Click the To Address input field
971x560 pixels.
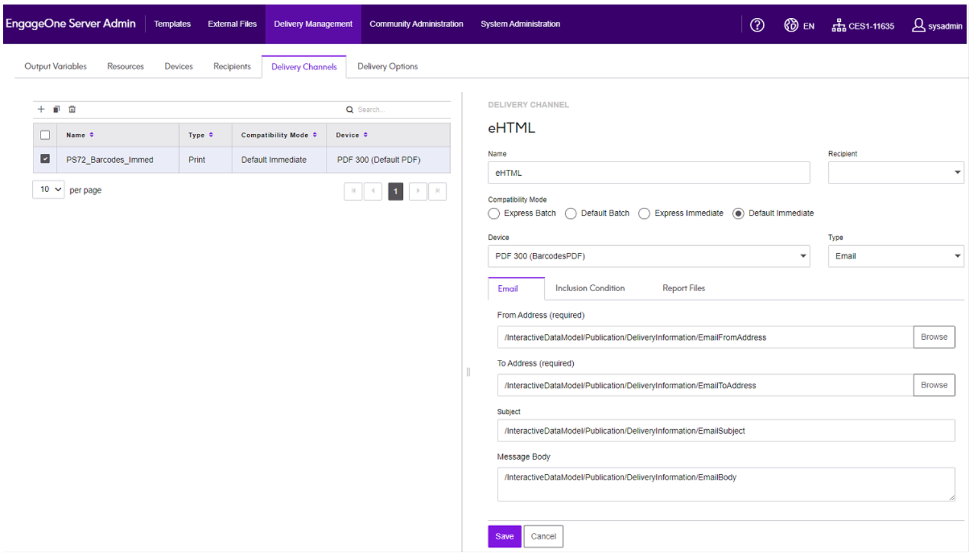pyautogui.click(x=705, y=386)
